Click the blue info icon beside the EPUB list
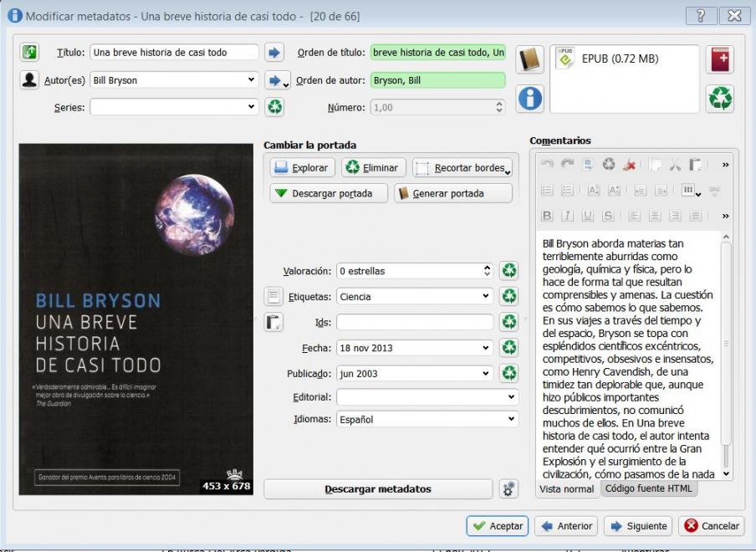Image resolution: width=756 pixels, height=552 pixels. pos(530,99)
